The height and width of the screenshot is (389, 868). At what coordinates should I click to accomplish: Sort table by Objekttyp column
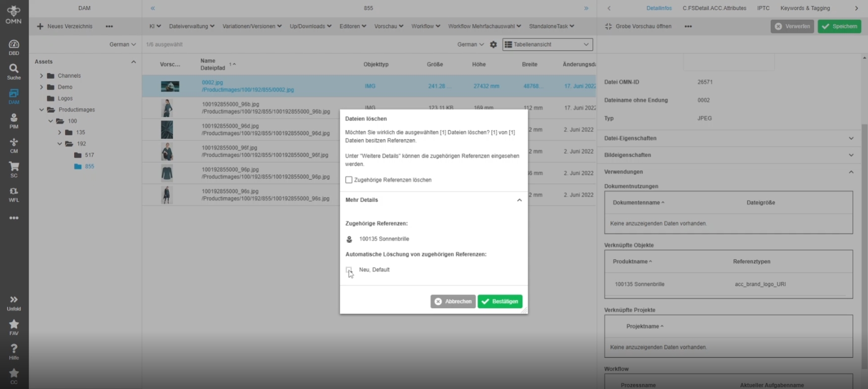[376, 65]
